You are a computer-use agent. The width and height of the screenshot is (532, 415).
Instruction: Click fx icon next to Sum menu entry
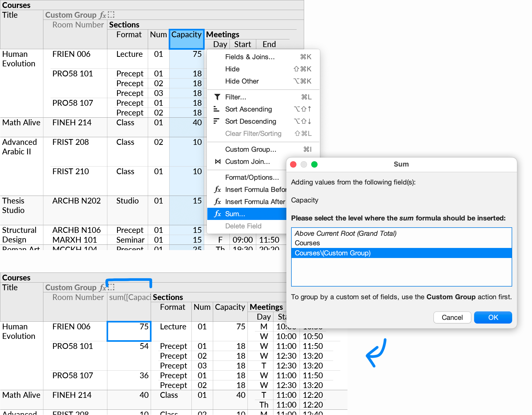(218, 214)
